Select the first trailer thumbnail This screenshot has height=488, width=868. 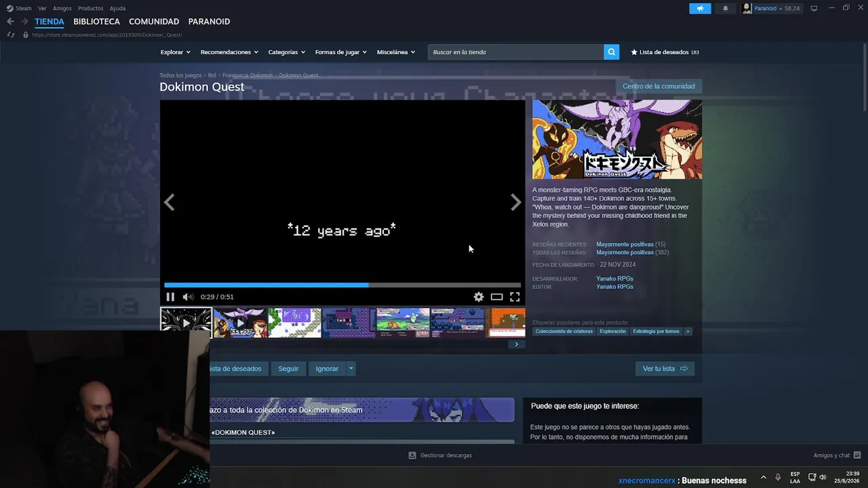(186, 323)
